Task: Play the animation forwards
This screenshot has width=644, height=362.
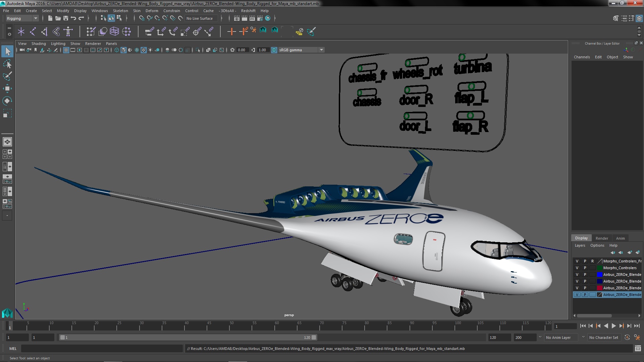Action: tap(613, 326)
